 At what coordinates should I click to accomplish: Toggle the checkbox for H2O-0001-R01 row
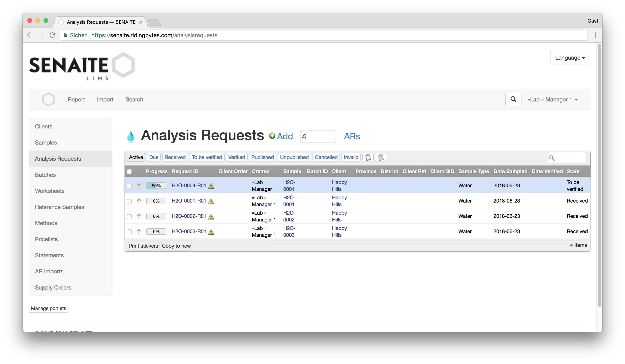pyautogui.click(x=129, y=201)
